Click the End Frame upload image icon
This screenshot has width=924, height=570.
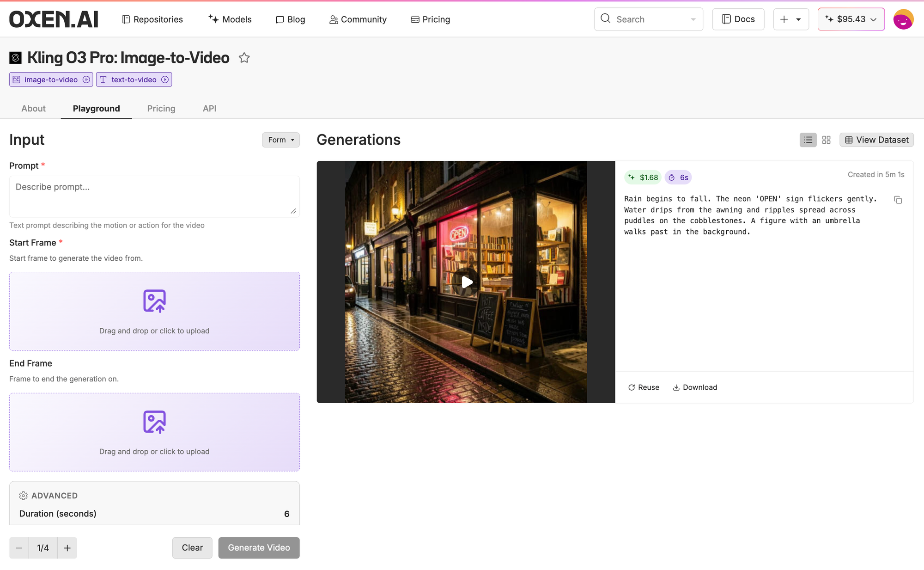coord(154,422)
